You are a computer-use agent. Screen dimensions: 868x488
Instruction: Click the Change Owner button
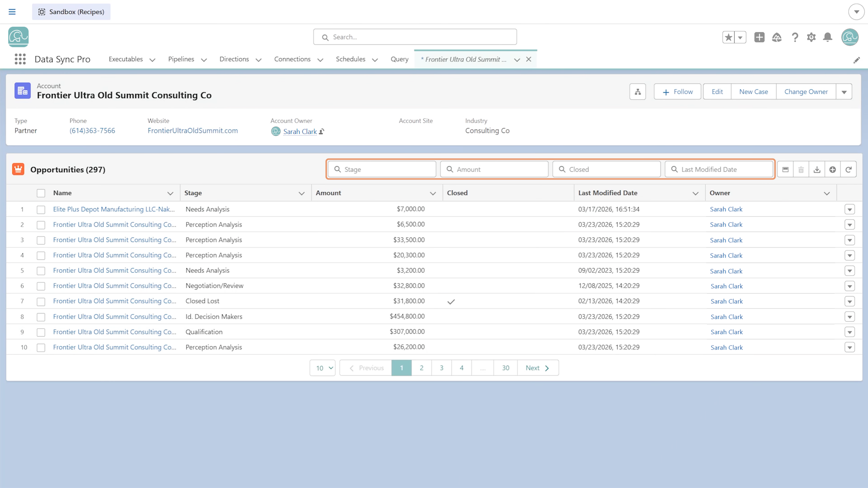[806, 92]
